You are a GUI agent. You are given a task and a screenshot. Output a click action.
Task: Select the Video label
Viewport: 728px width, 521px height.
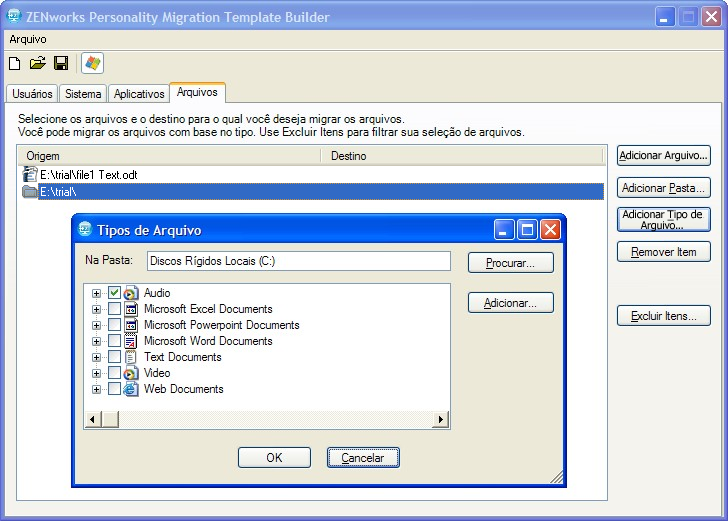157,373
